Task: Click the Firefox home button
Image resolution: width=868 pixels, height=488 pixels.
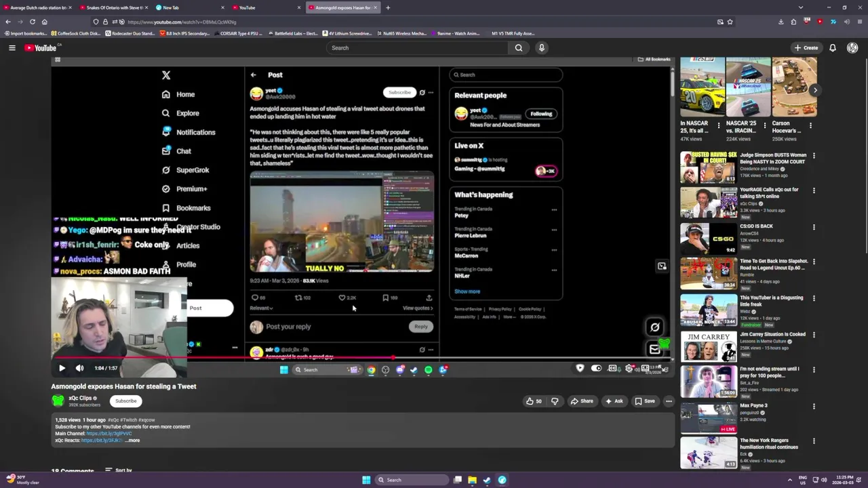Action: tap(45, 22)
